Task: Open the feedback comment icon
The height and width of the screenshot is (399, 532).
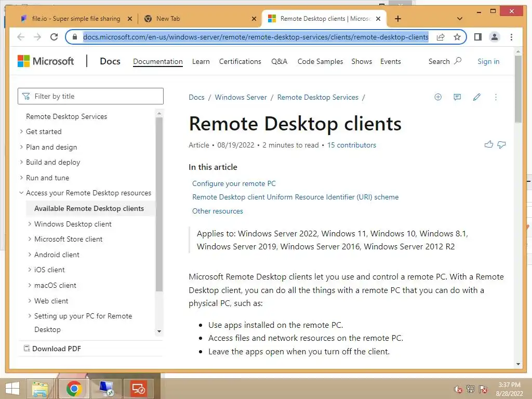Action: click(x=457, y=97)
